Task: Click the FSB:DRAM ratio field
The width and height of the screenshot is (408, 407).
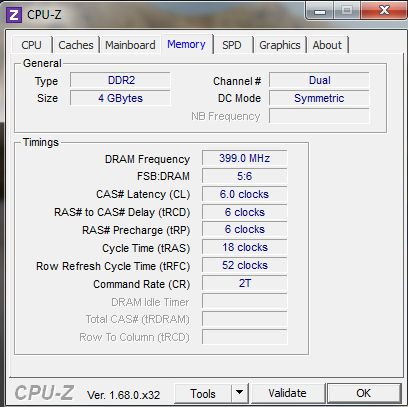Action: click(244, 176)
